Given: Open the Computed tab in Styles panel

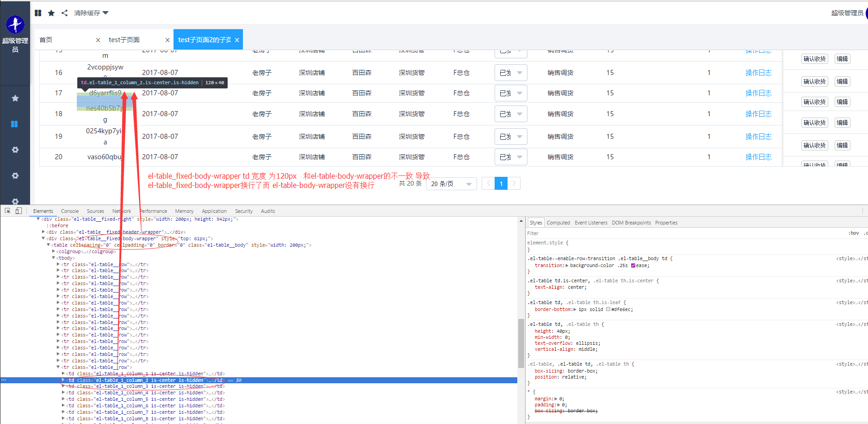Looking at the screenshot, I should (558, 222).
